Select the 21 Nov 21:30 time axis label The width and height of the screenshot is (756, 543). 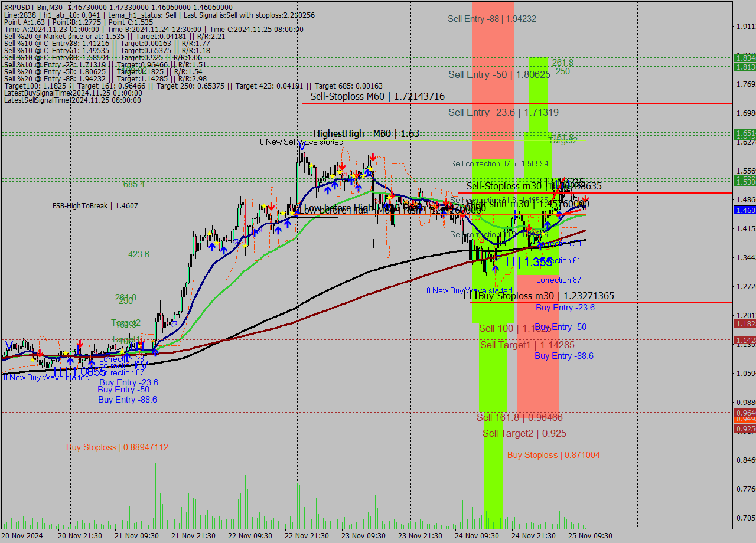(x=193, y=536)
